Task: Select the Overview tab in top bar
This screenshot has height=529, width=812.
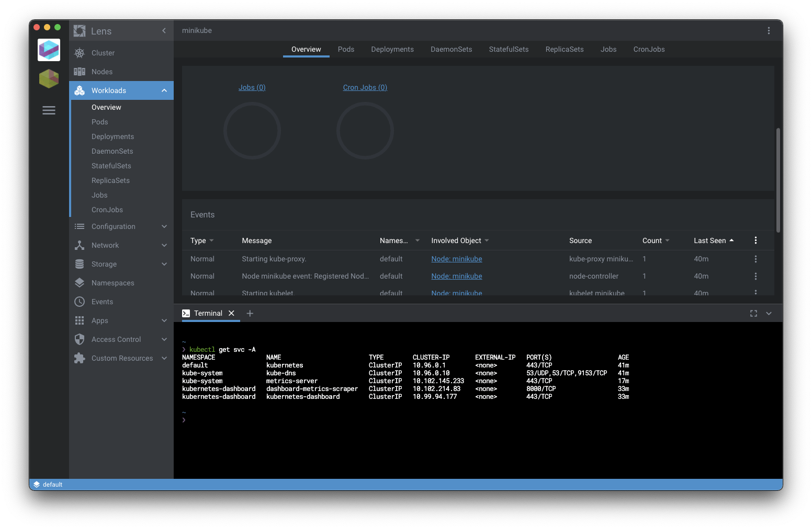Action: (x=306, y=49)
